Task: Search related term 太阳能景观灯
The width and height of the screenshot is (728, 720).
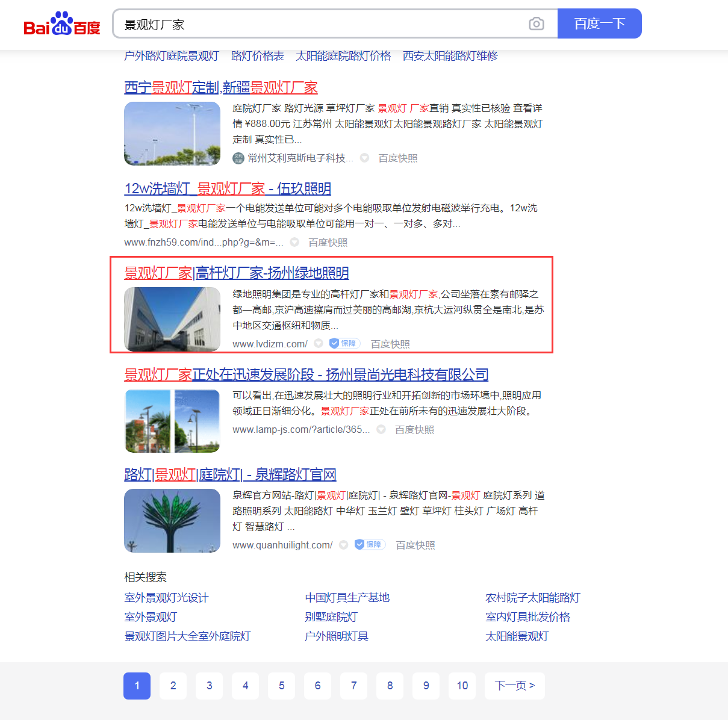Action: coord(517,636)
